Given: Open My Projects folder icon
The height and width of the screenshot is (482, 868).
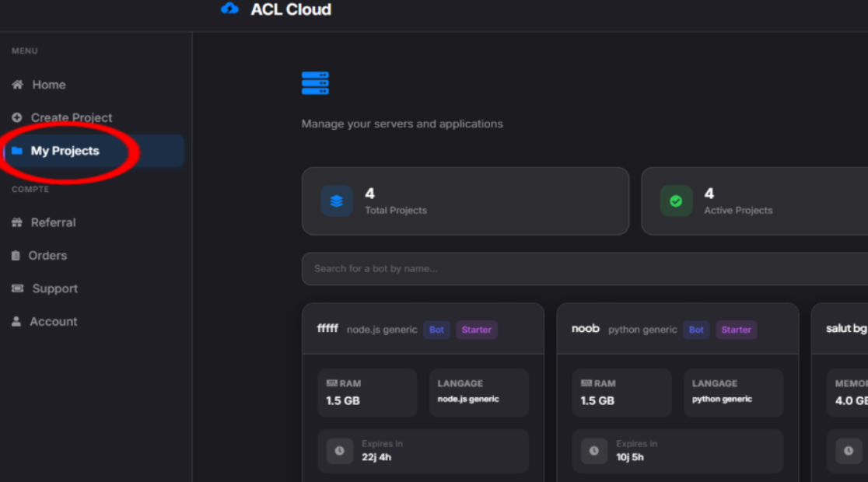Looking at the screenshot, I should pyautogui.click(x=16, y=151).
